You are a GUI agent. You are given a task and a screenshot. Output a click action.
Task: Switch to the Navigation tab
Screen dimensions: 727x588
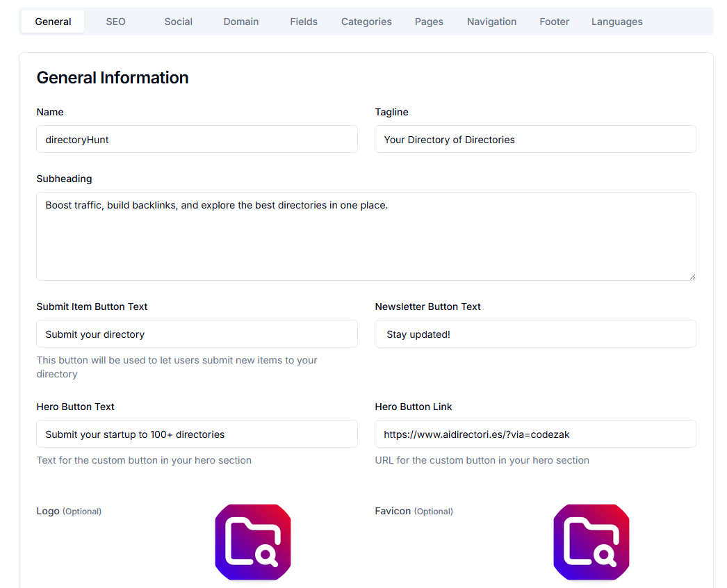[491, 22]
